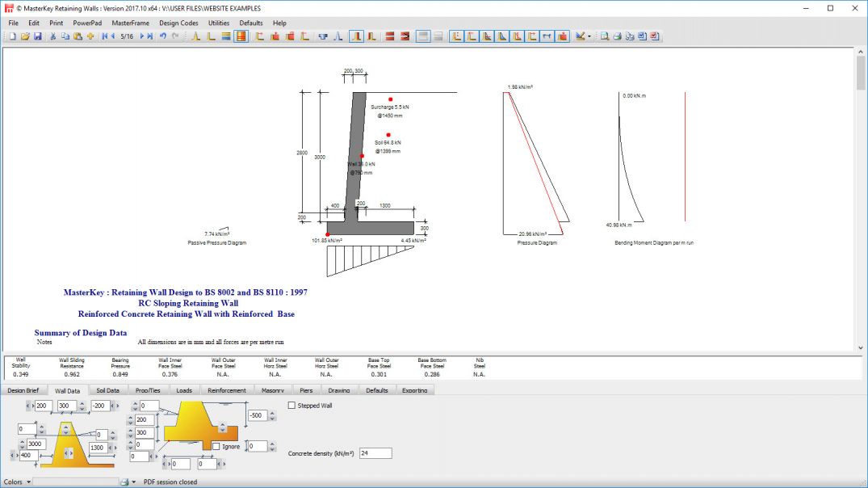Undo the last change
Viewport: 868px width, 488px height.
pos(163,36)
